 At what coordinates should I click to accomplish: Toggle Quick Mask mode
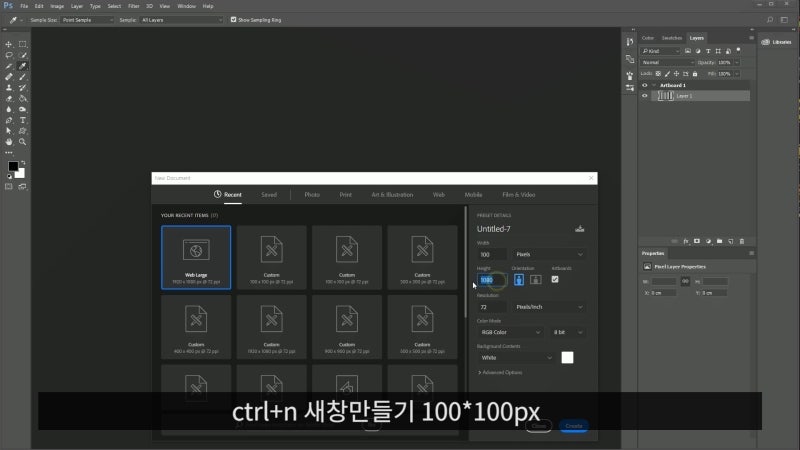9,187
